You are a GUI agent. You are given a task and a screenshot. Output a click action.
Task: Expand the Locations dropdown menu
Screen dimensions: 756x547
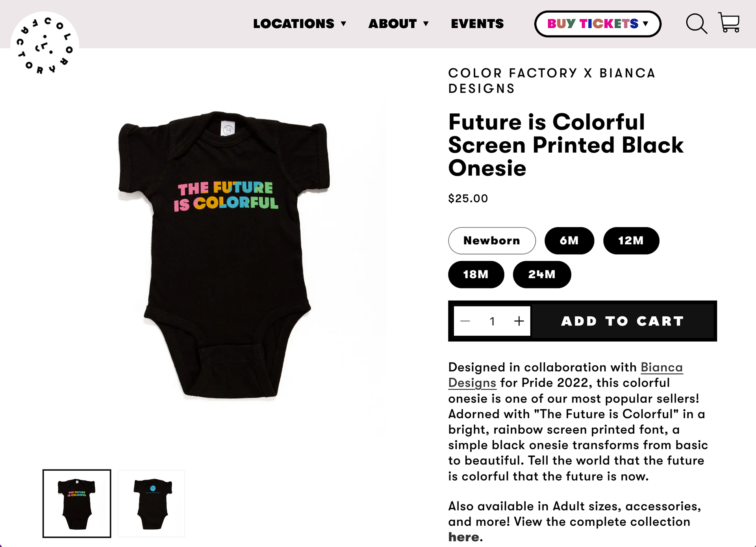pos(300,24)
